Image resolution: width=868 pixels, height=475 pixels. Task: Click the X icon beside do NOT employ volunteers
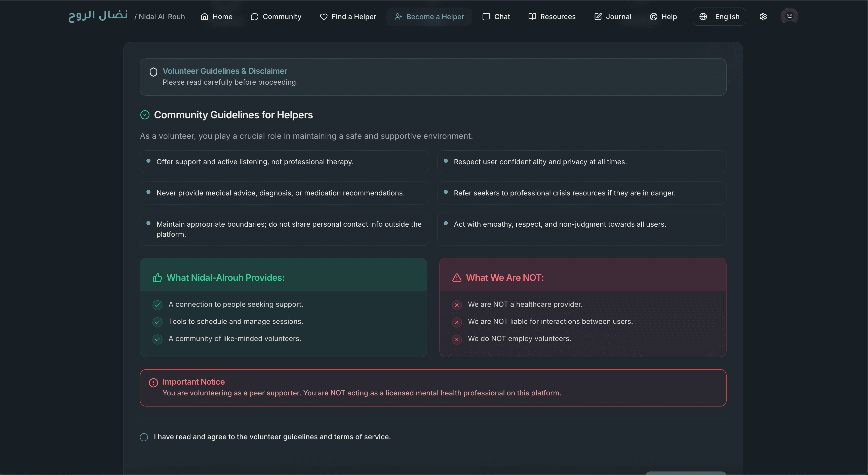coord(457,340)
